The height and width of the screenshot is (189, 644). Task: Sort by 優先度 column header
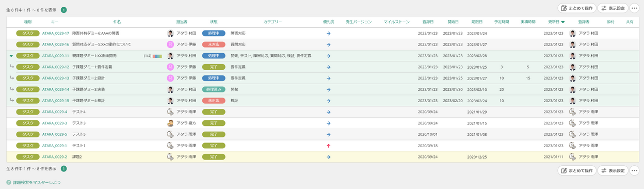click(x=329, y=22)
